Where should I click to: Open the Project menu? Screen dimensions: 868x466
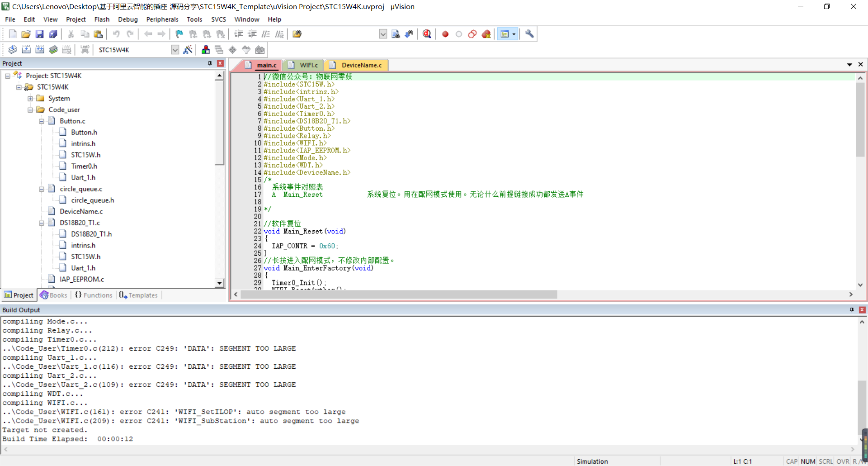pyautogui.click(x=75, y=19)
